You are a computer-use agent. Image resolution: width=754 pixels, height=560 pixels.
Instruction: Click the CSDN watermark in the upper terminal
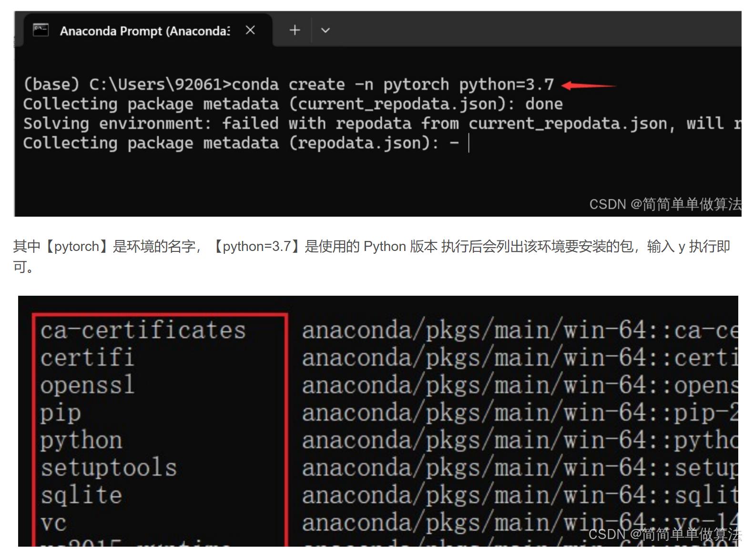click(x=665, y=204)
